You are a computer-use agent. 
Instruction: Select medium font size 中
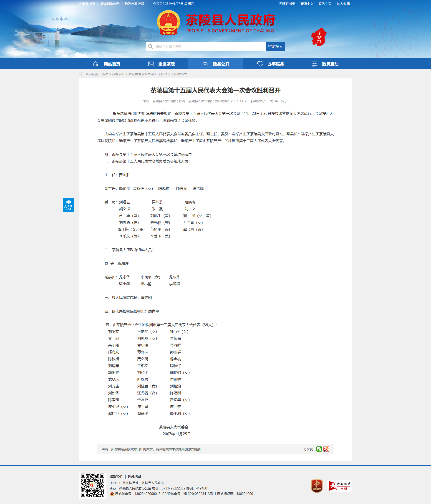277,101
